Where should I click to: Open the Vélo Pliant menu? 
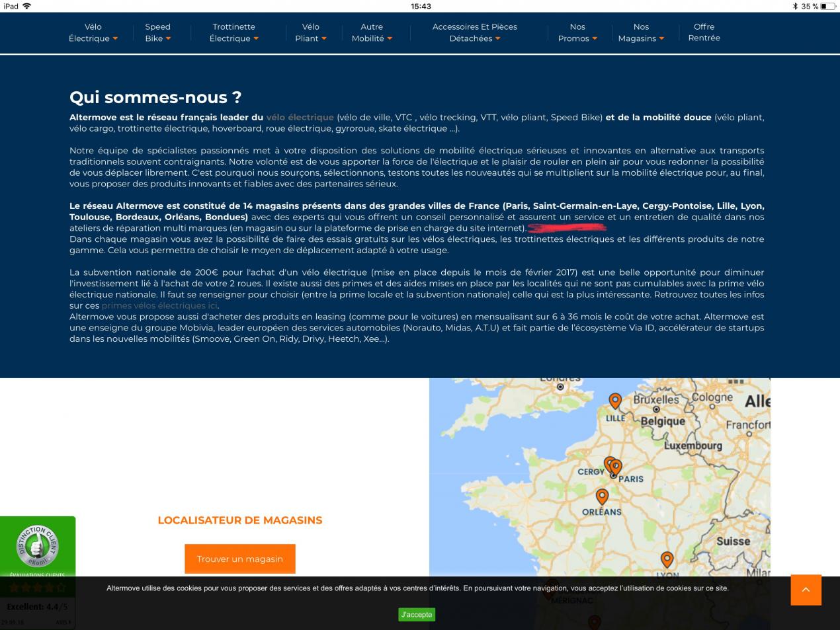311,32
